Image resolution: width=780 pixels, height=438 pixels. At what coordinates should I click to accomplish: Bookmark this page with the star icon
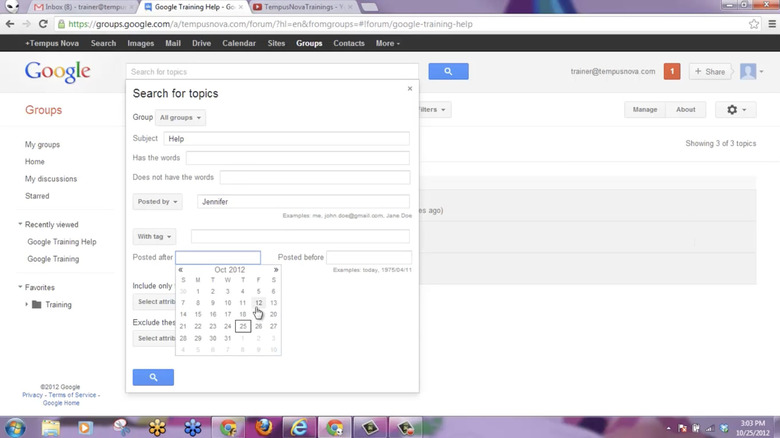pos(754,24)
